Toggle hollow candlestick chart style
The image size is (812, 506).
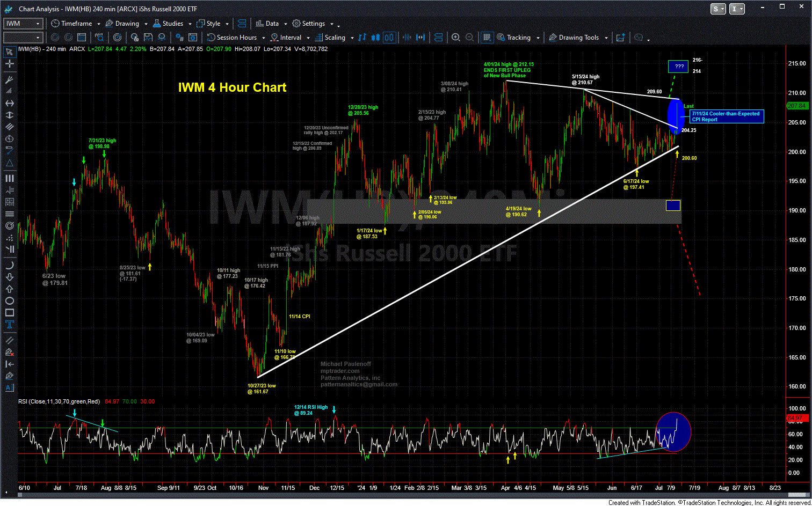[389, 38]
